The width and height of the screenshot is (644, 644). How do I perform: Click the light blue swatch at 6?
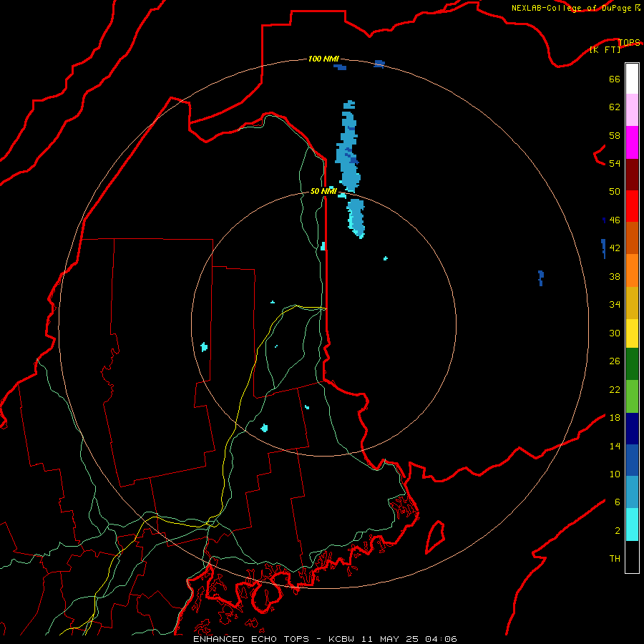click(632, 492)
